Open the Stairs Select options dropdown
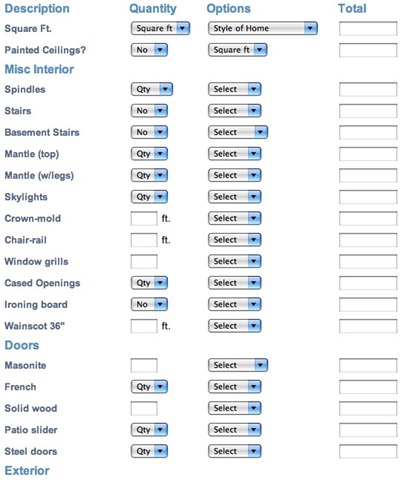 coord(235,111)
